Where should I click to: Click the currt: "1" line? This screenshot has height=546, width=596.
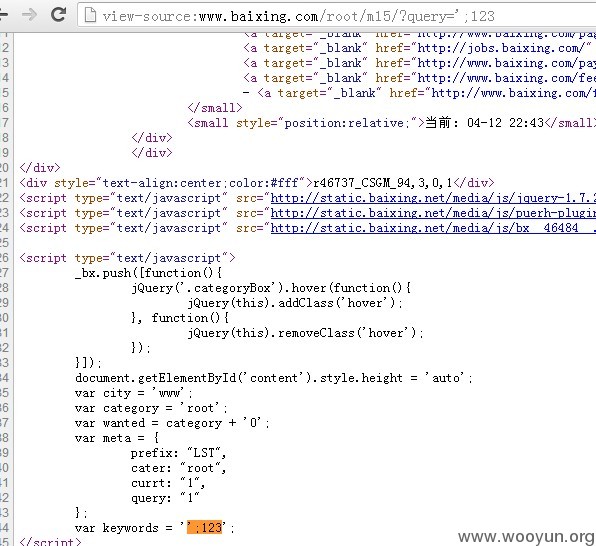(x=168, y=483)
